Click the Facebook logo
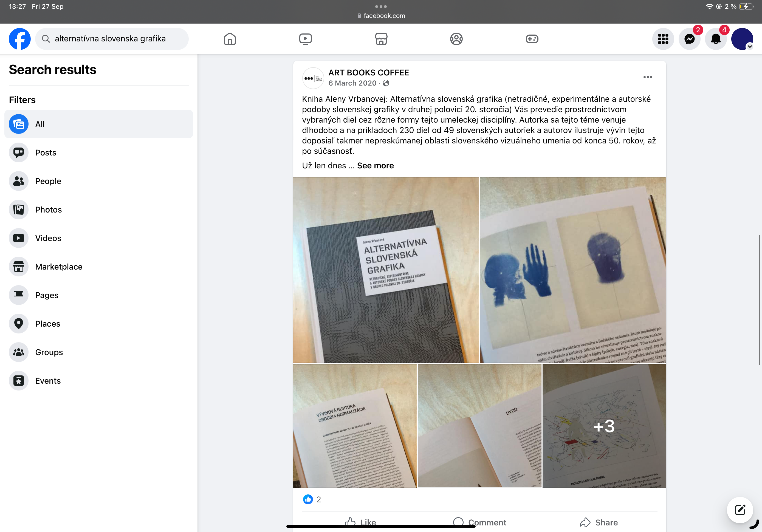This screenshot has width=762, height=532. [x=19, y=39]
